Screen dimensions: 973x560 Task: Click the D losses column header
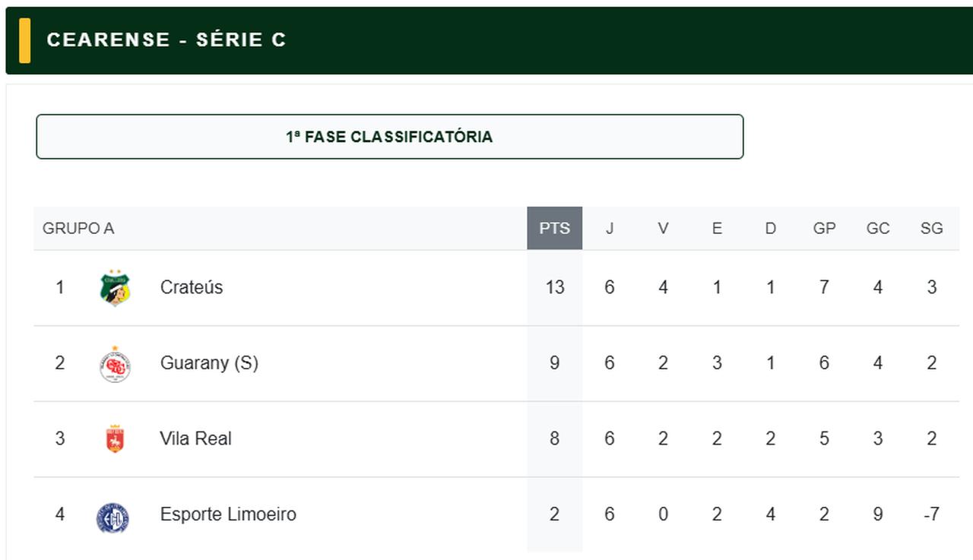click(770, 228)
